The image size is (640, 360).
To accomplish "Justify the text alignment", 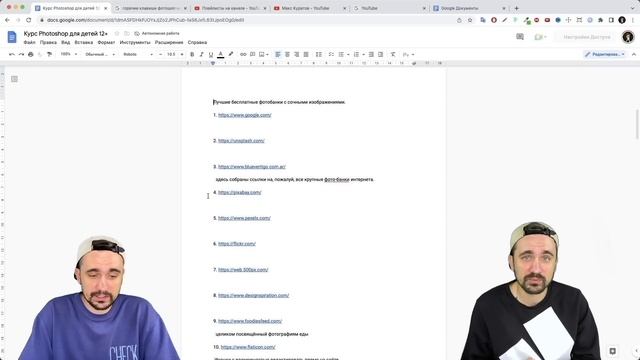I will [306, 54].
